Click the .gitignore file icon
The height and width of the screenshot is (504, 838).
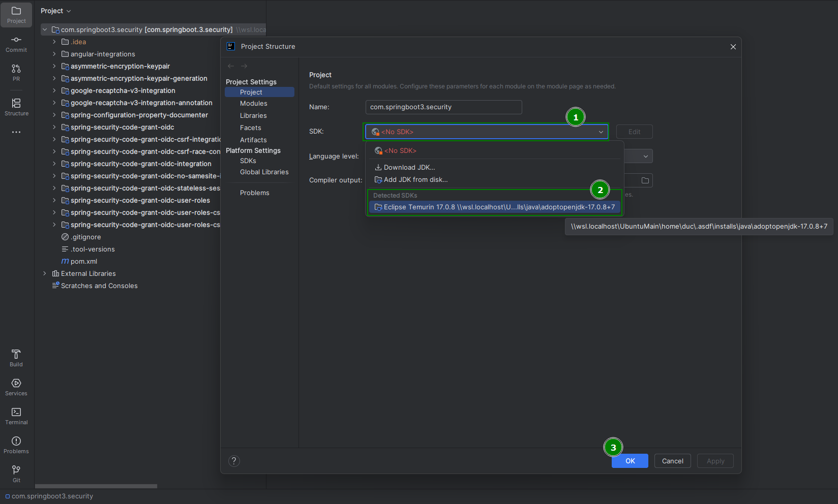coord(65,237)
